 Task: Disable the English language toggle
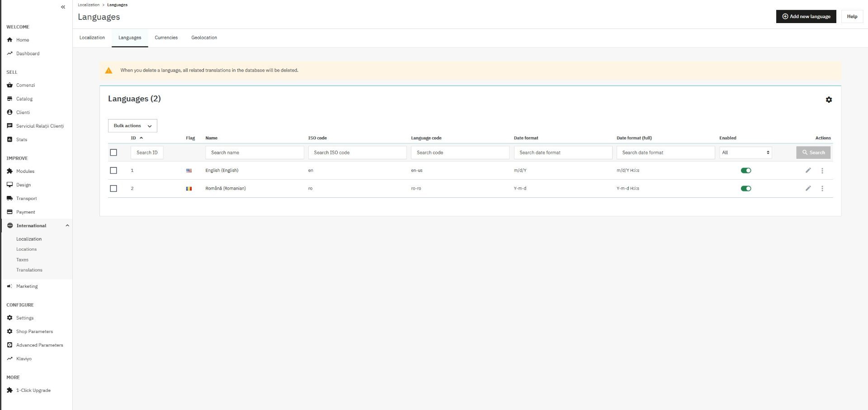pos(746,171)
